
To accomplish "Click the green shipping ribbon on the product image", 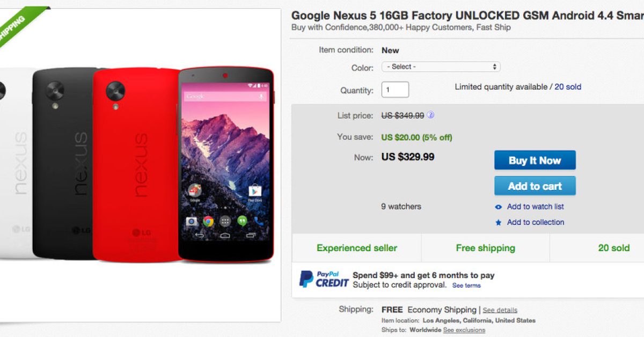I will point(16,27).
